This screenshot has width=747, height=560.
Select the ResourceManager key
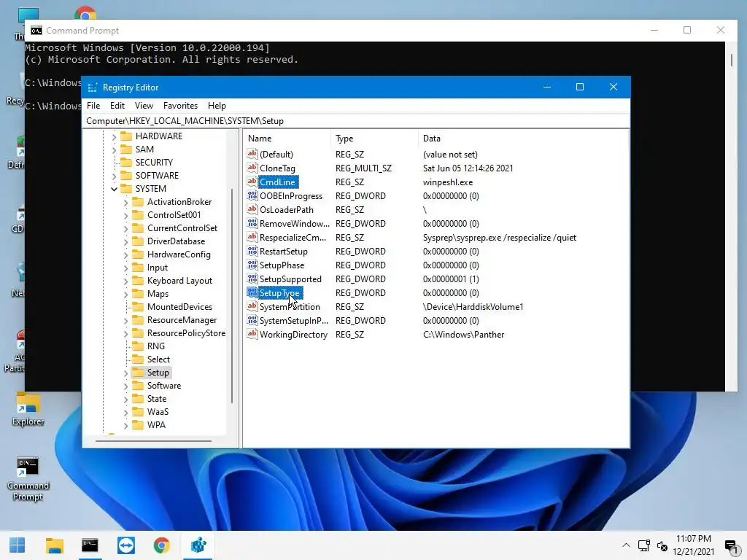[182, 320]
